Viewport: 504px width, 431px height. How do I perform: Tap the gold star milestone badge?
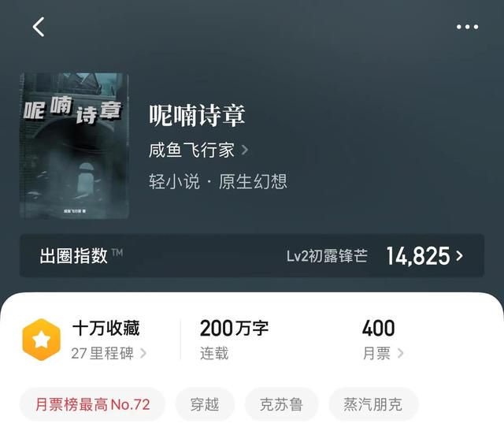(42, 340)
